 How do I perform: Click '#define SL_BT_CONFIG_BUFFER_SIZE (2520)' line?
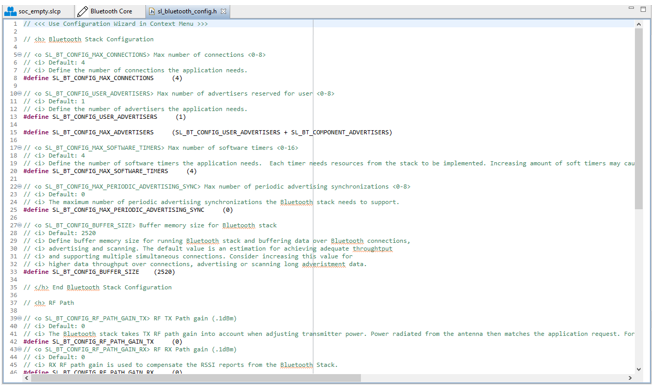click(x=99, y=272)
